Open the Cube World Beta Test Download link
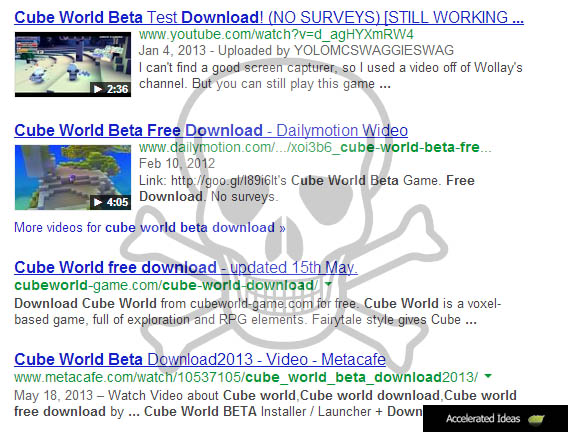Image resolution: width=568 pixels, height=432 pixels. point(269,17)
